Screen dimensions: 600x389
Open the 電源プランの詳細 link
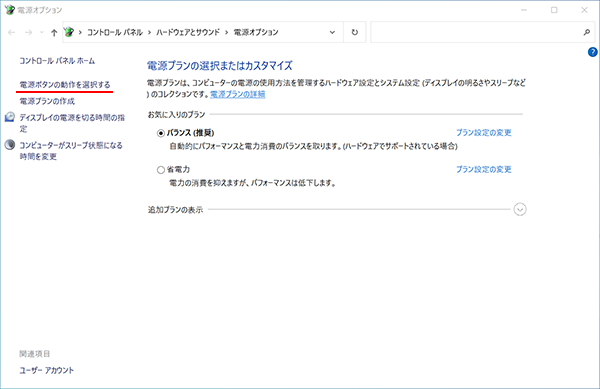pos(238,94)
